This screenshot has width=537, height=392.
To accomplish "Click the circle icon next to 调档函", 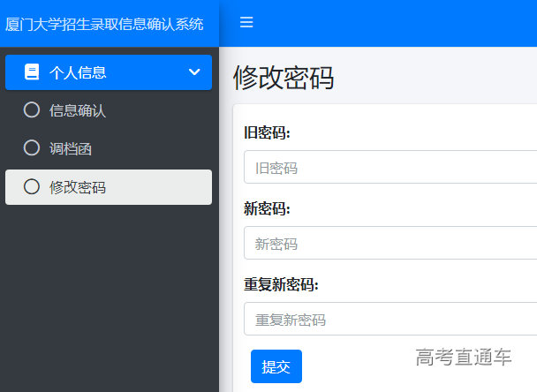I will (x=32, y=148).
